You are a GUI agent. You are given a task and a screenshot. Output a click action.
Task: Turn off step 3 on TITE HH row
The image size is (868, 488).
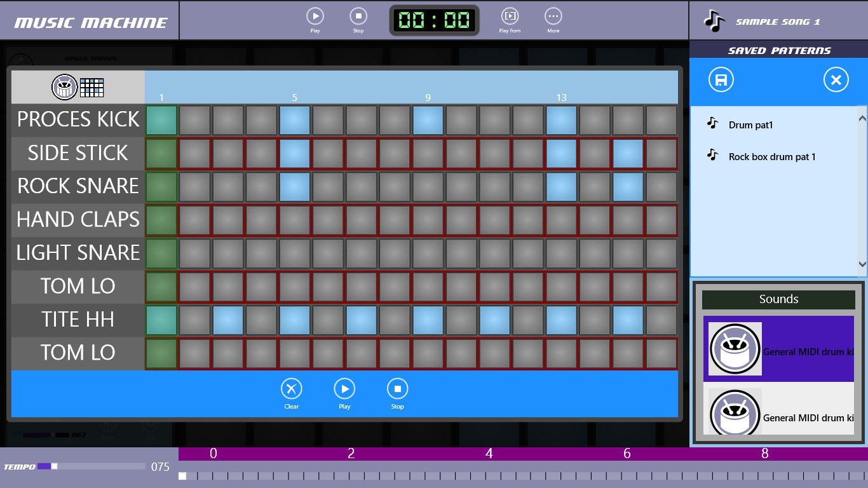tap(228, 320)
